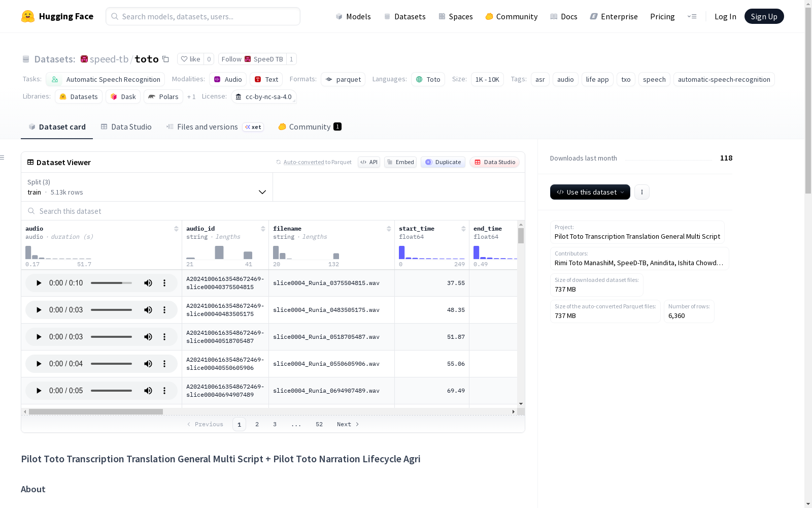This screenshot has height=508, width=812.
Task: Go to Datasets in the navigation
Action: pos(404,16)
